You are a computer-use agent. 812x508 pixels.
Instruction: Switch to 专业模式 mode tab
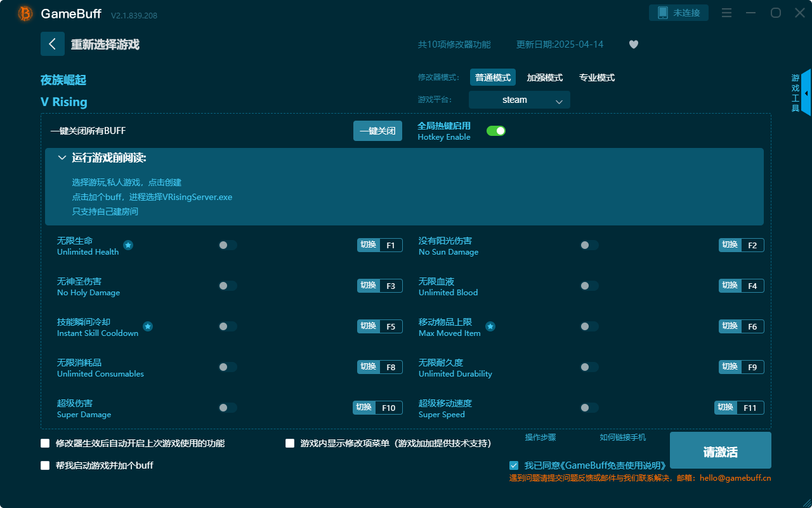click(x=596, y=77)
